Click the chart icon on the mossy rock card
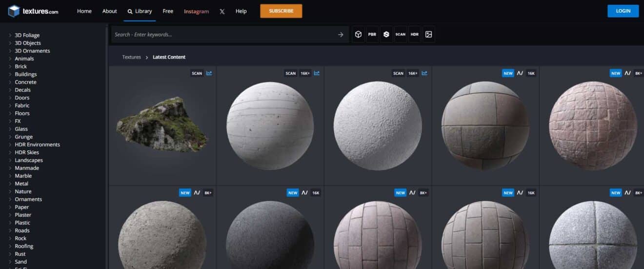The image size is (644, 269). (209, 73)
